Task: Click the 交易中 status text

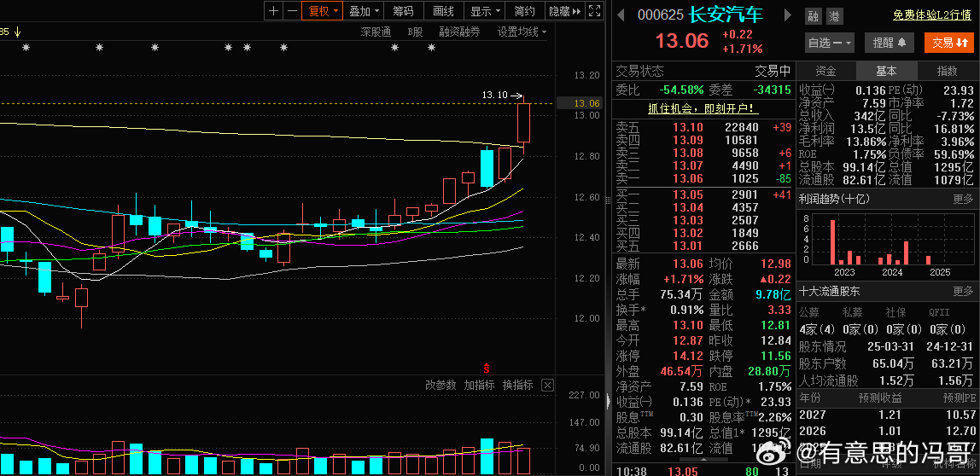Action: (773, 71)
